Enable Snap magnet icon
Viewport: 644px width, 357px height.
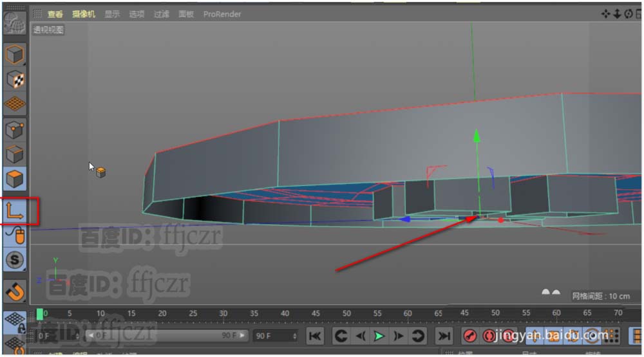14,291
